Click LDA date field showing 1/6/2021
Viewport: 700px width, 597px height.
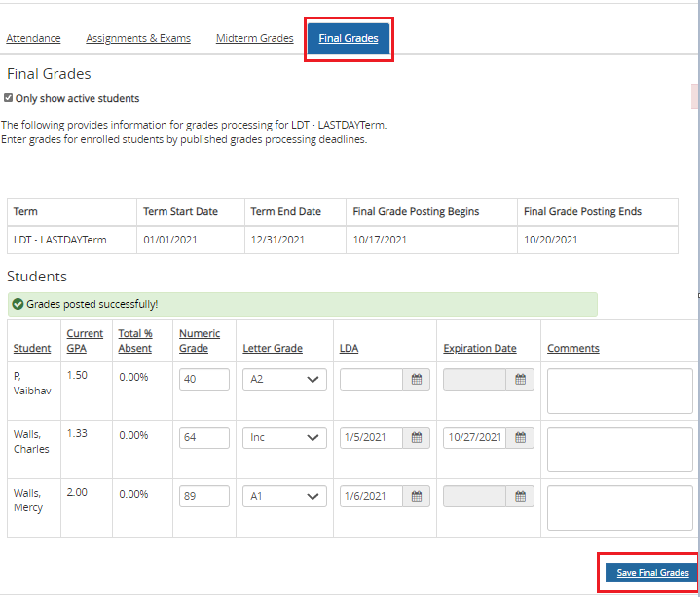[x=371, y=497]
